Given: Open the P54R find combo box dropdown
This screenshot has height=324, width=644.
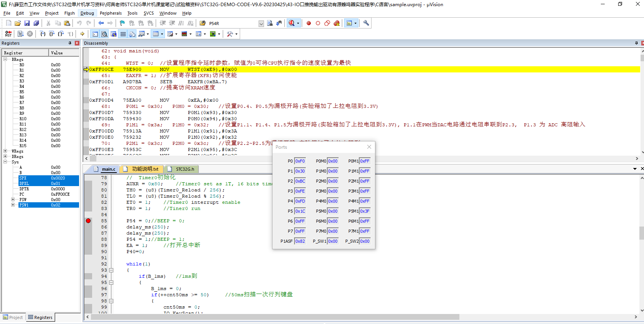Looking at the screenshot, I should 261,24.
